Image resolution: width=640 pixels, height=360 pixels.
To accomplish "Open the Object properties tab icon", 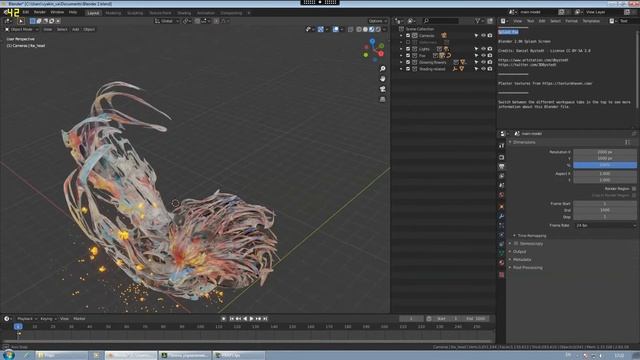I will point(502,207).
